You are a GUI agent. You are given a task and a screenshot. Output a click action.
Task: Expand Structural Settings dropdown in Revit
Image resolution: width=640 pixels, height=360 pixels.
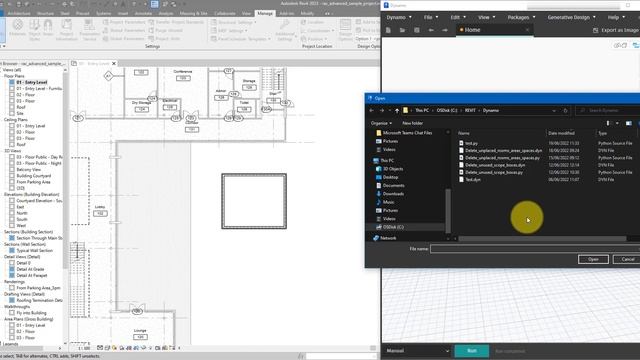234,22
